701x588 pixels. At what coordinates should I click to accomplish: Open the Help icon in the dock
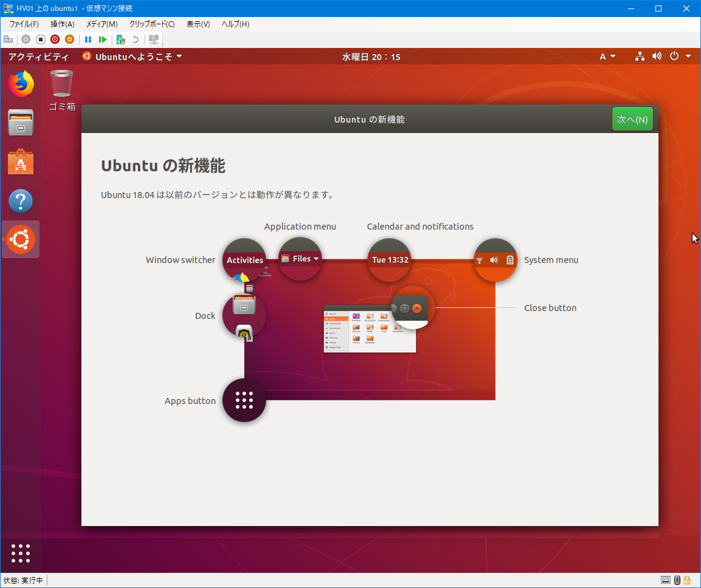(x=21, y=201)
